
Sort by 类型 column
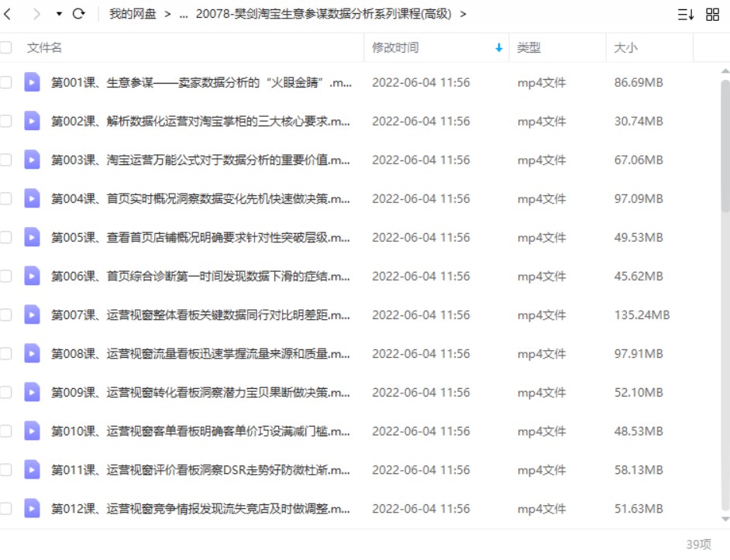click(529, 47)
